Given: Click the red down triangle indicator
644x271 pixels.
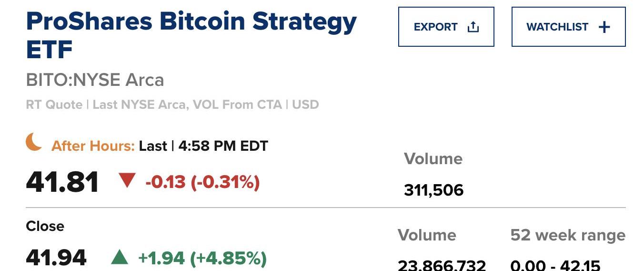Looking at the screenshot, I should (127, 181).
